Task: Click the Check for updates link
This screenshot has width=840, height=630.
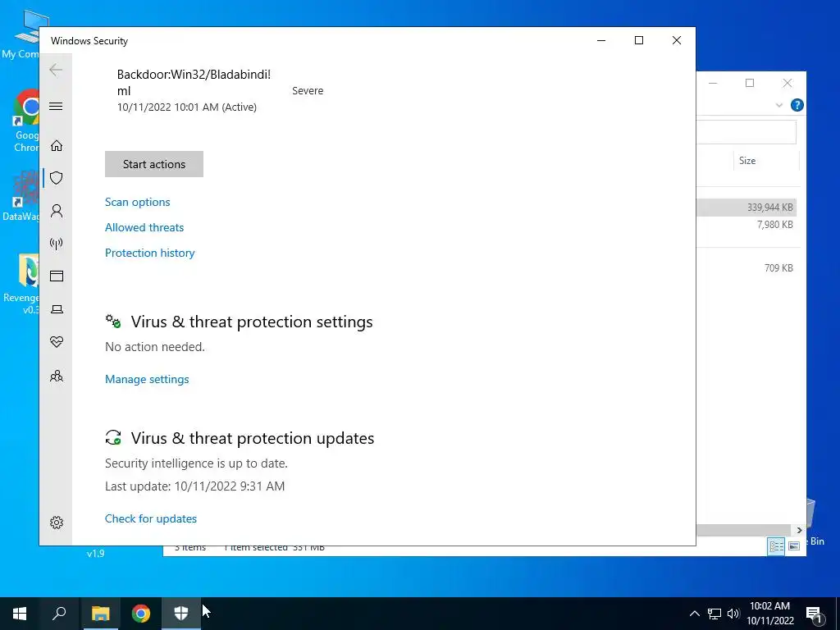Action: 151,518
